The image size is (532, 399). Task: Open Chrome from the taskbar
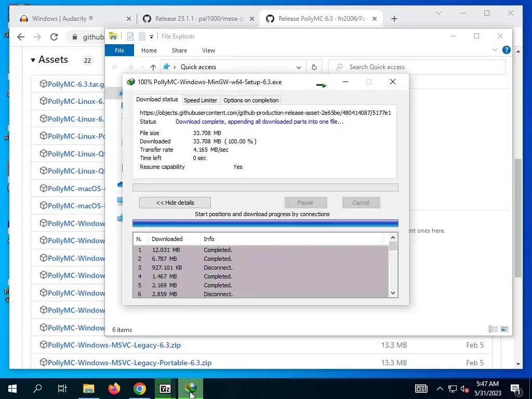(x=139, y=389)
